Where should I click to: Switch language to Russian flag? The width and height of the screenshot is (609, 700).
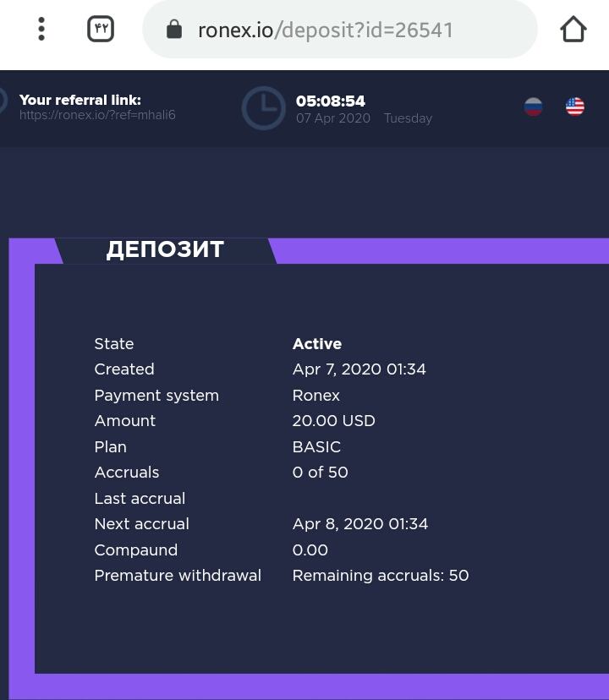533,107
